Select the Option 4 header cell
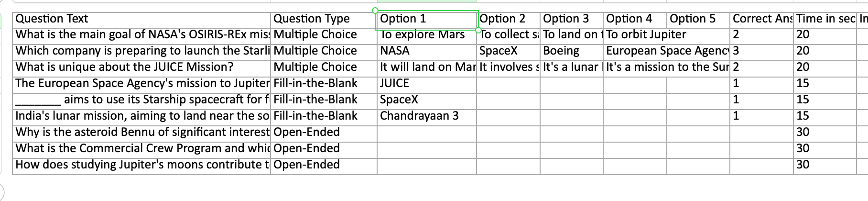The width and height of the screenshot is (868, 201). click(635, 19)
